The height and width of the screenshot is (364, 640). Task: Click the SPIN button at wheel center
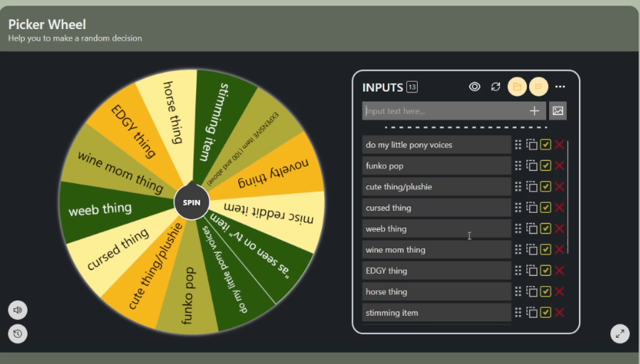[191, 202]
